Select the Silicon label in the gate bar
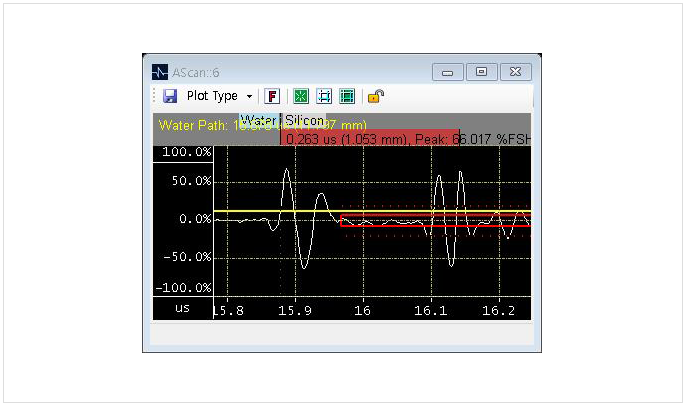The image size is (686, 406). (x=304, y=120)
